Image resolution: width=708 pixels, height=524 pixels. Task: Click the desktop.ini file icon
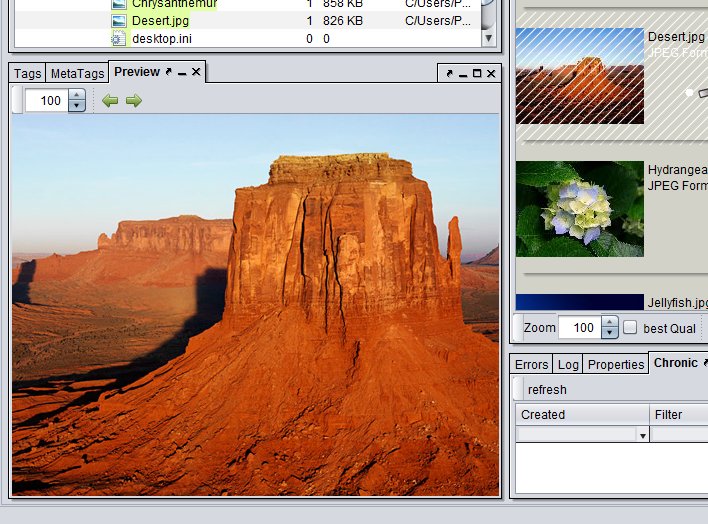[x=118, y=38]
